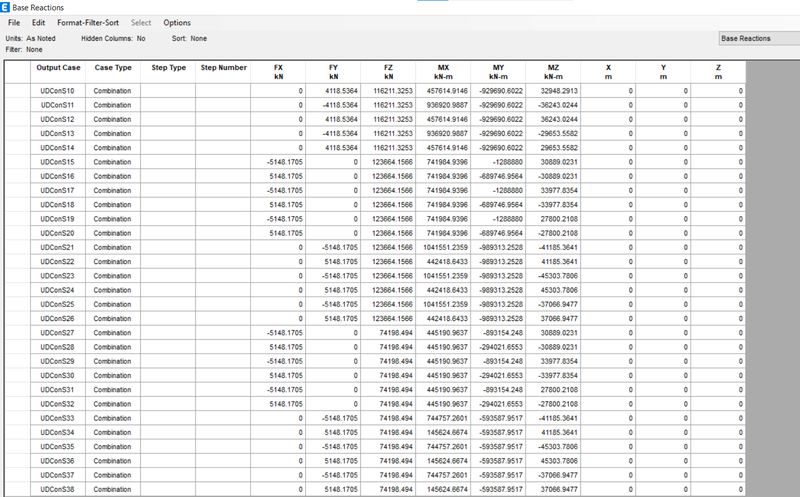This screenshot has width=800, height=497.
Task: Click MY value -1288880 in UDConS17 row
Action: pos(498,191)
